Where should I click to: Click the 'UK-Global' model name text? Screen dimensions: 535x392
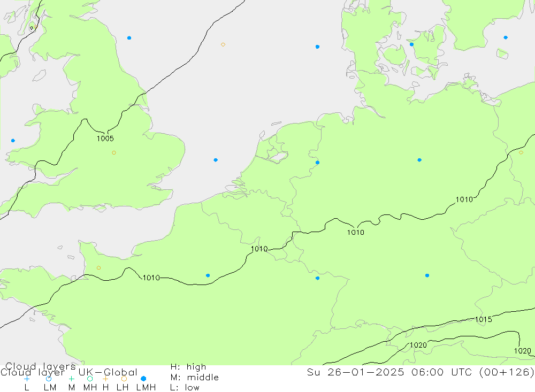click(x=108, y=372)
